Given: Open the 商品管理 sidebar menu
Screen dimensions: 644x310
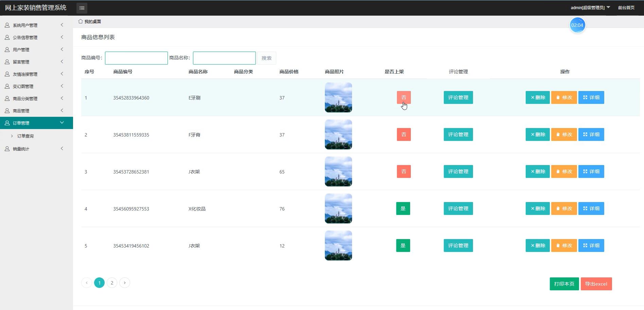Looking at the screenshot, I should pos(36,111).
